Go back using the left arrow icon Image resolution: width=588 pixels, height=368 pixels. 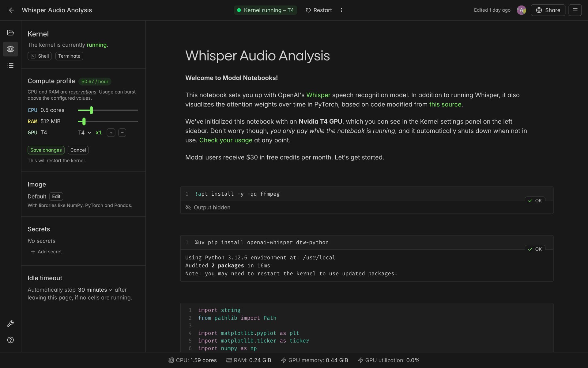pos(11,10)
